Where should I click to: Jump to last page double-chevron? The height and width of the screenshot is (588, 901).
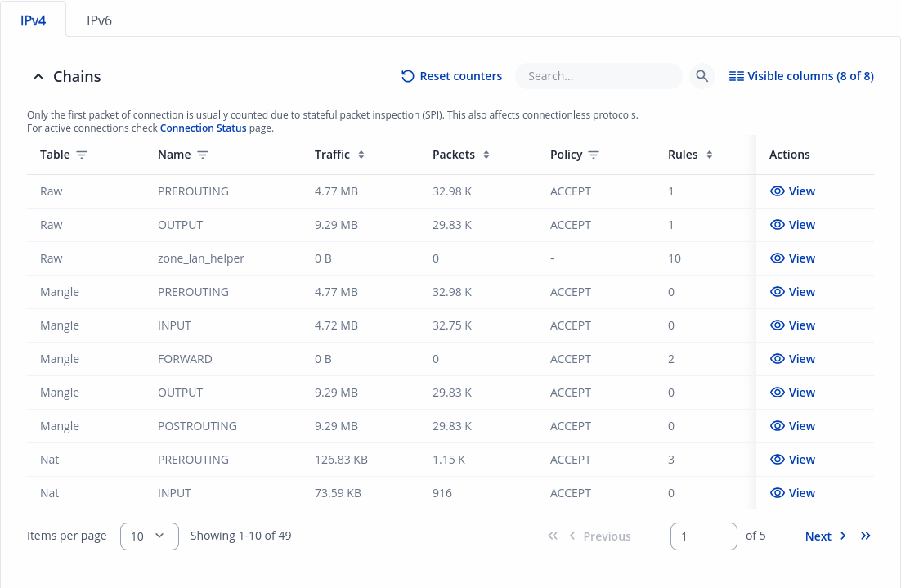click(x=866, y=536)
